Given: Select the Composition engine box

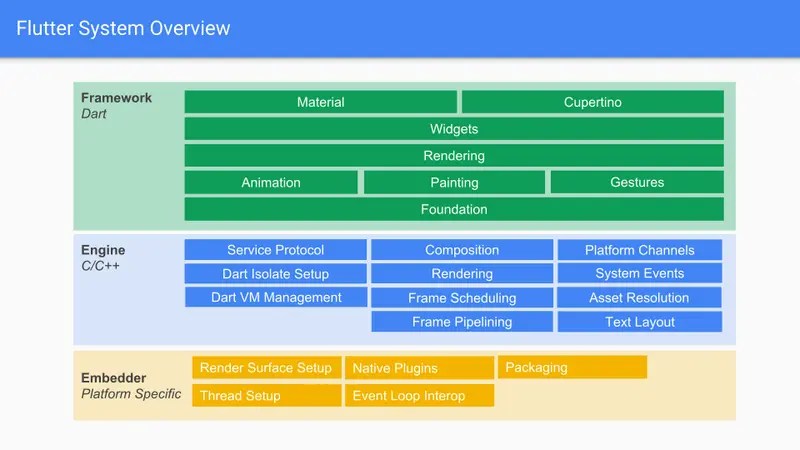Looking at the screenshot, I should pyautogui.click(x=462, y=250).
